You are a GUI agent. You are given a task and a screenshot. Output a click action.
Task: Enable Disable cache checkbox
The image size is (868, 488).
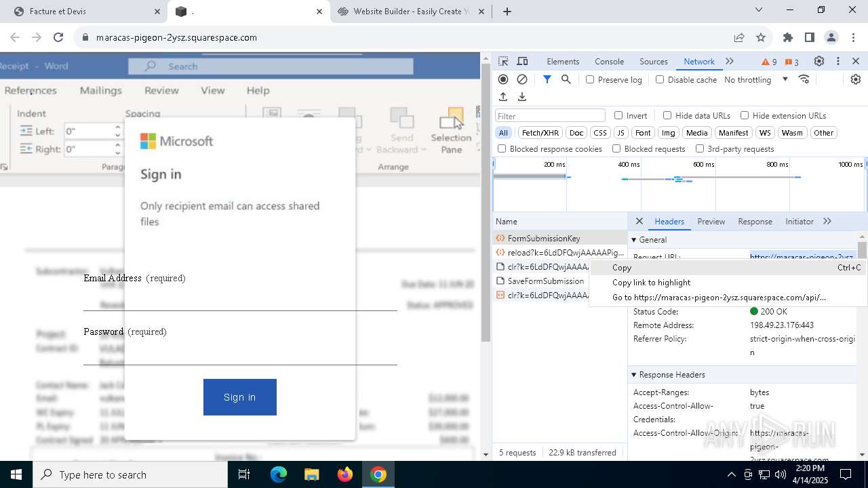[660, 79]
